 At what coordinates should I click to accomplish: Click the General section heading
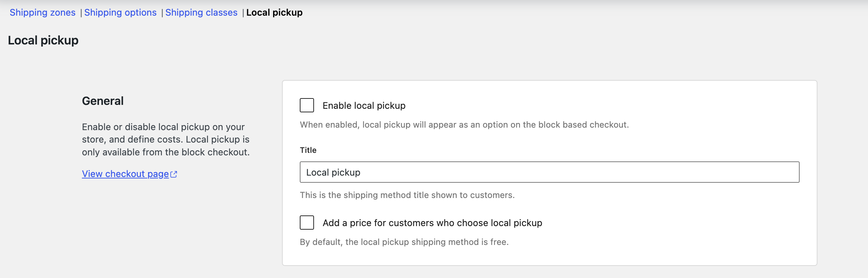pos(103,101)
